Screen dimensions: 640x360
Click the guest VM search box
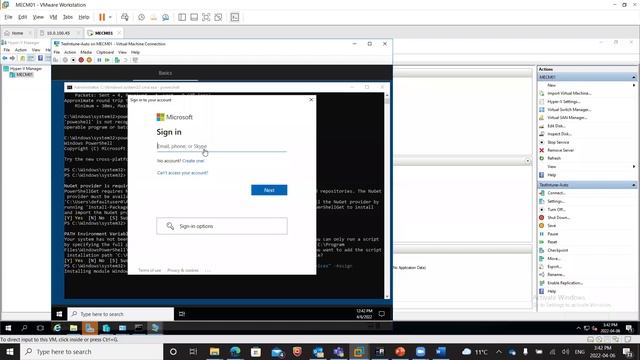pos(121,314)
